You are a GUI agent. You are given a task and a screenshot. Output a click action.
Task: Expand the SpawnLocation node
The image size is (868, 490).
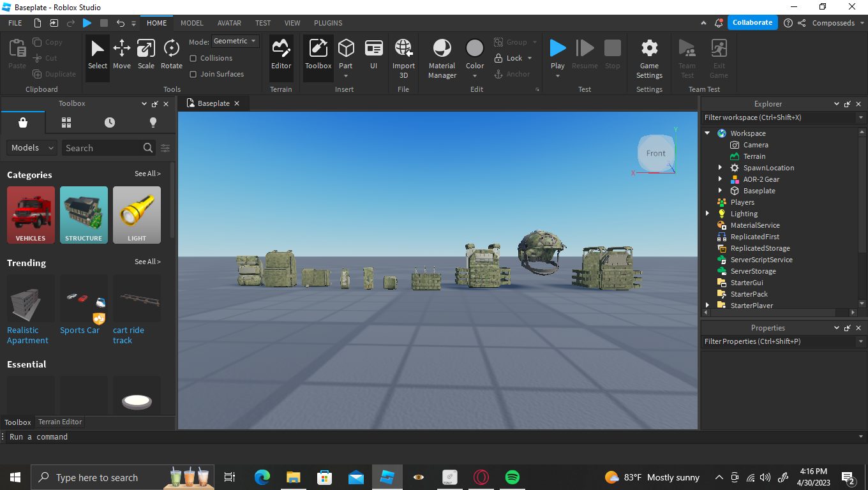[x=720, y=168]
